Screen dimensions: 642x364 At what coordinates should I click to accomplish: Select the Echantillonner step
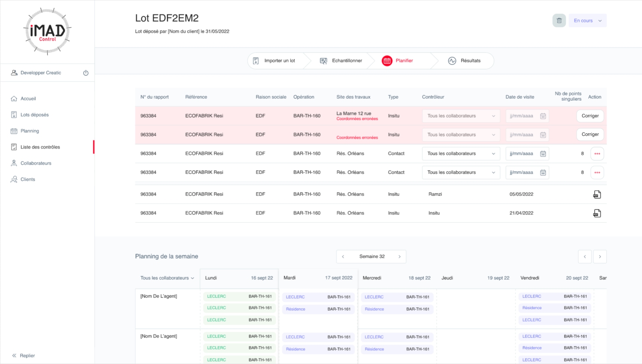point(341,61)
